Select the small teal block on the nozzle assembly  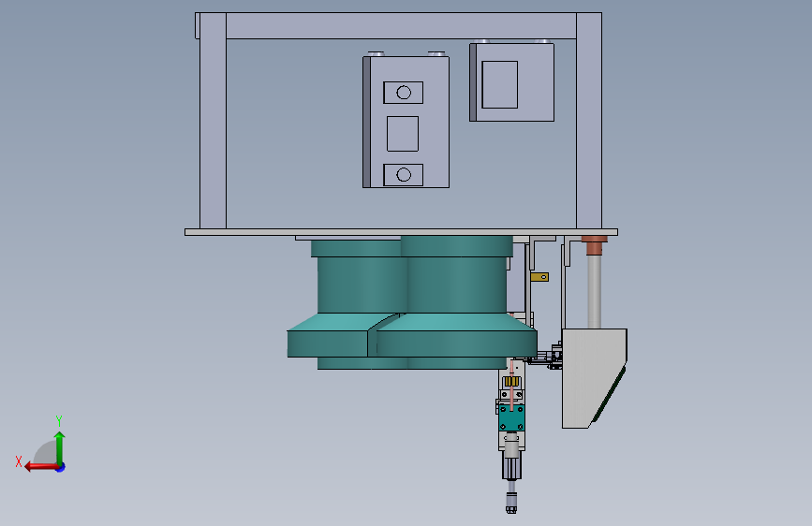(511, 417)
